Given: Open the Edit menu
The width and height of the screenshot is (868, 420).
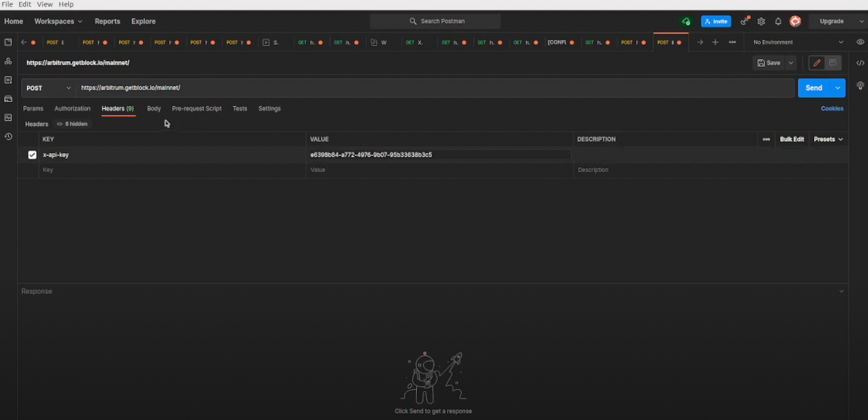Looking at the screenshot, I should pyautogui.click(x=25, y=4).
